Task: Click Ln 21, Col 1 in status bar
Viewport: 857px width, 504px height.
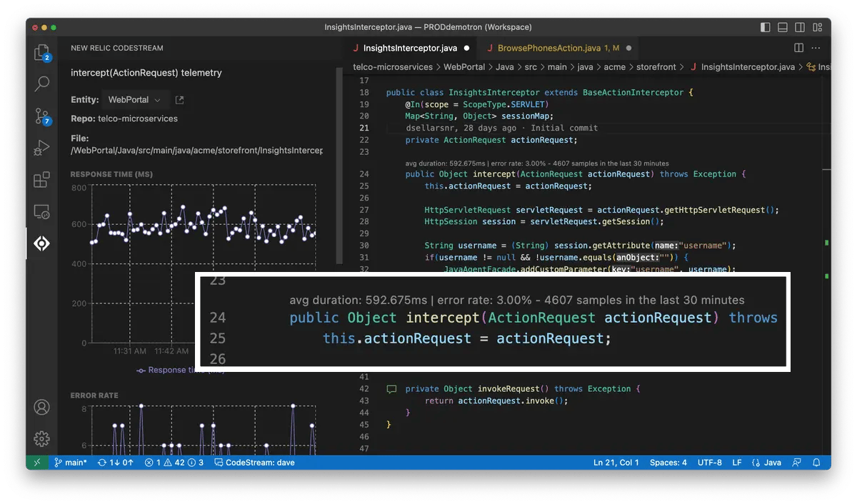Action: [x=616, y=463]
